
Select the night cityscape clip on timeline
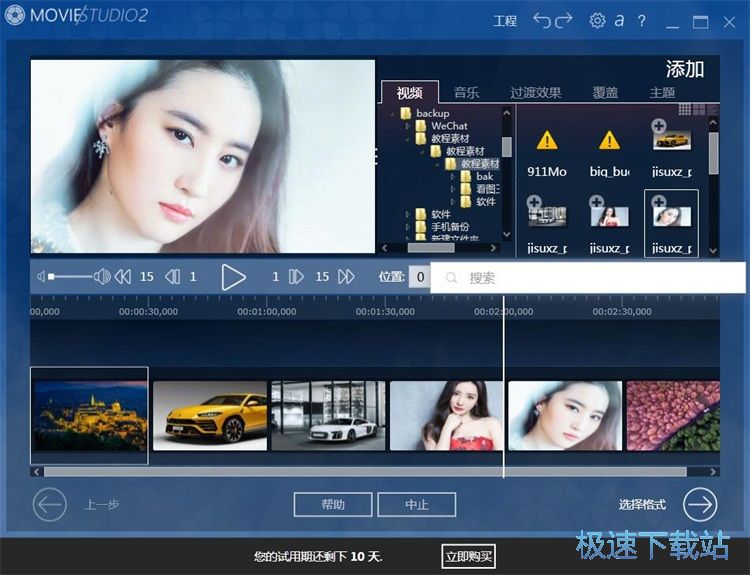click(89, 416)
